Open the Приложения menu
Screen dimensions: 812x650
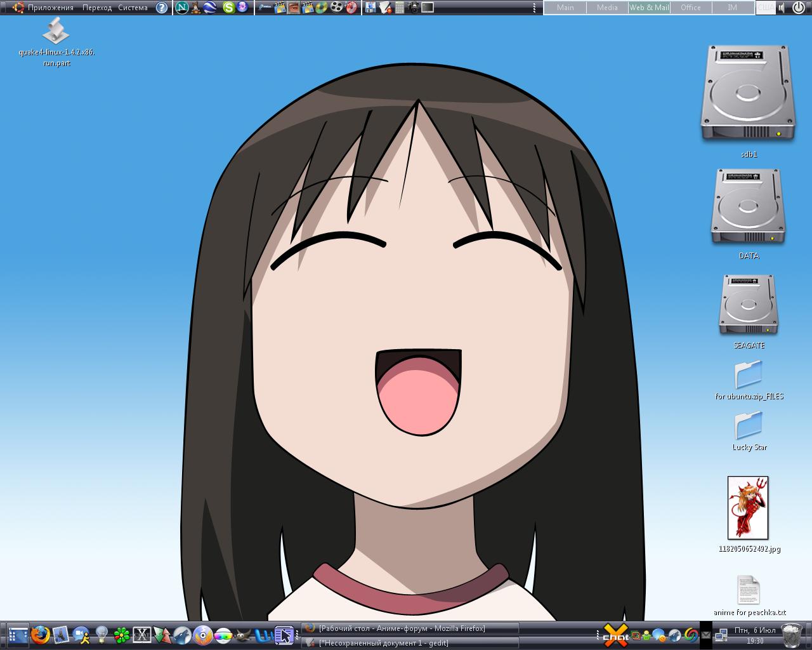[43, 8]
